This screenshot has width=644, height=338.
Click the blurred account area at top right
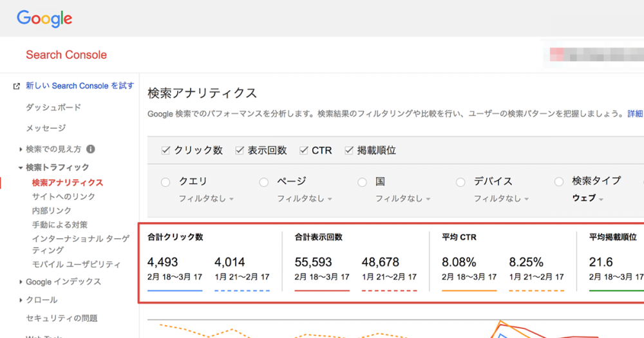[596, 55]
